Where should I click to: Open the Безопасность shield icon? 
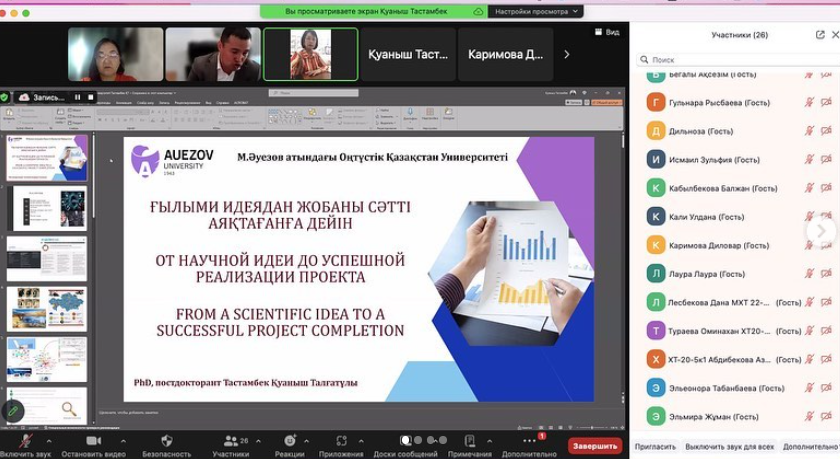click(x=166, y=441)
